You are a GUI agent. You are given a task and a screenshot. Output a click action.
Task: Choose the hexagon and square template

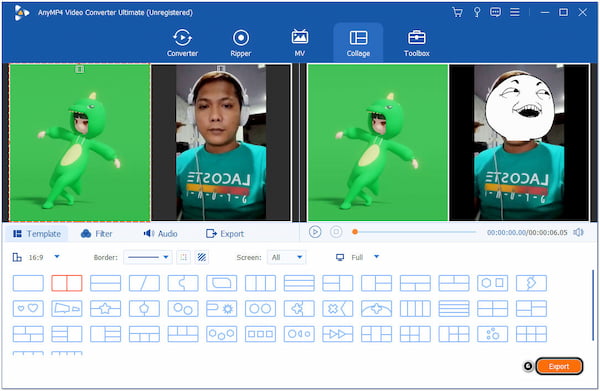tap(492, 283)
